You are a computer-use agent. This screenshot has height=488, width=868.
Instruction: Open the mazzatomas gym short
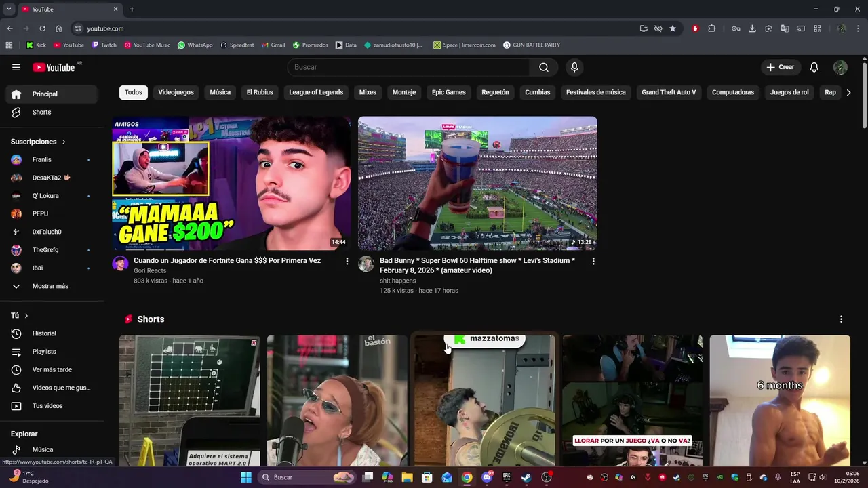click(485, 401)
